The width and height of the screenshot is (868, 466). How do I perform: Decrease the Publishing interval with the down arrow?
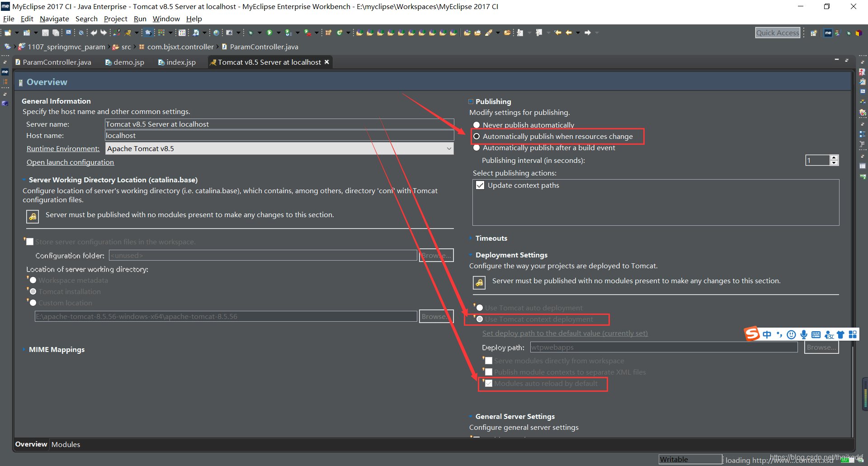(x=834, y=163)
